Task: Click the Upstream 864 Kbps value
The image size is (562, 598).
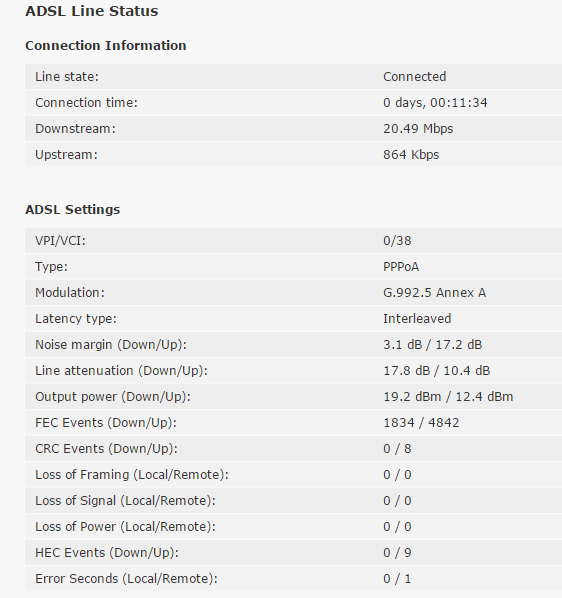Action: pyautogui.click(x=411, y=155)
